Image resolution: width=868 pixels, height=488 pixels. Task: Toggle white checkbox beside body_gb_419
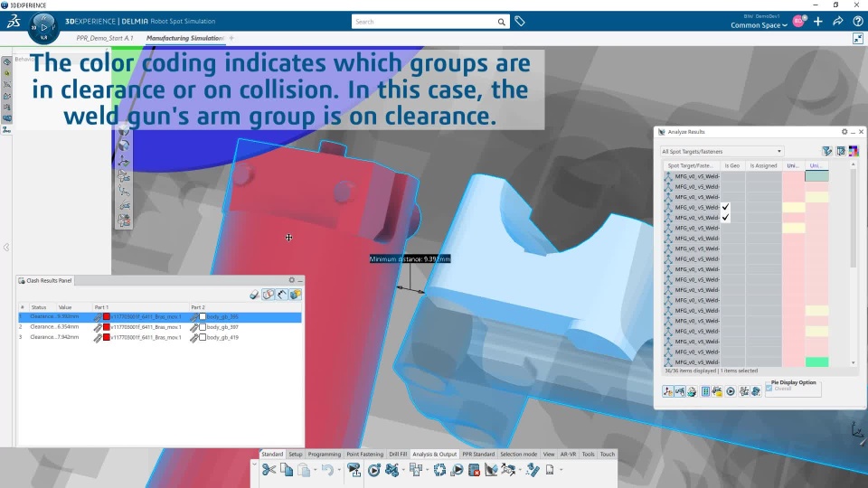203,337
